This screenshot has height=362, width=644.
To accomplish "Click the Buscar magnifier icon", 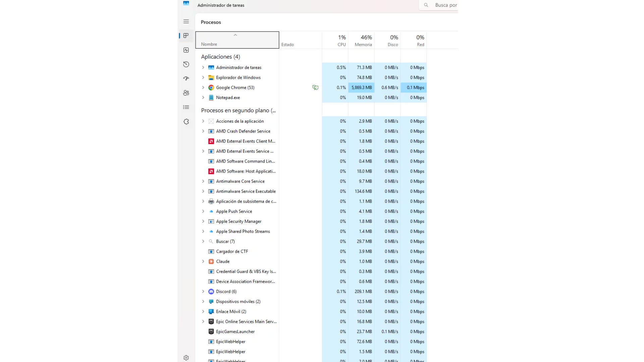I will pos(211,241).
